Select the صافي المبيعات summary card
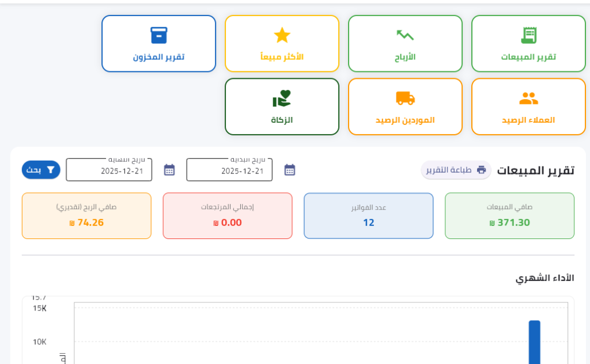 click(509, 216)
